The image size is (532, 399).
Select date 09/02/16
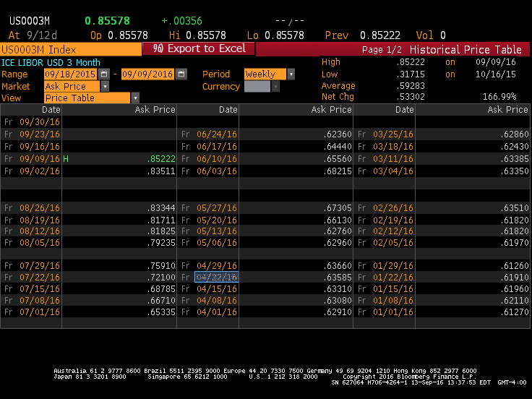pos(40,171)
